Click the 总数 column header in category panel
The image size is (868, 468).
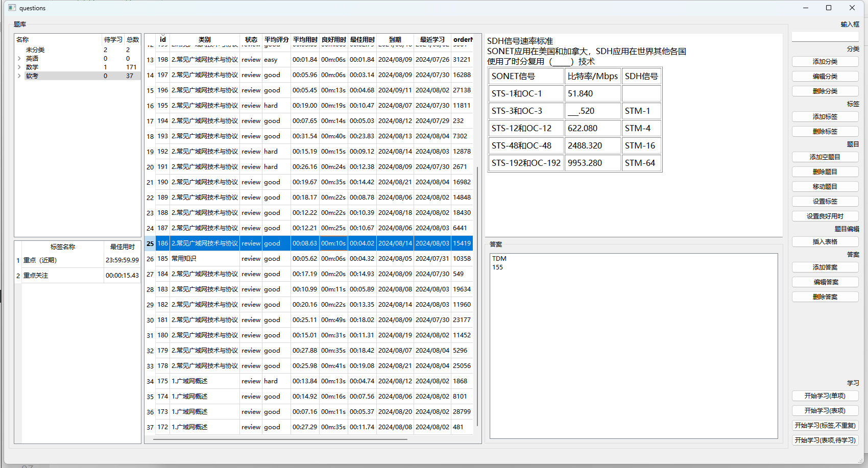(x=133, y=39)
